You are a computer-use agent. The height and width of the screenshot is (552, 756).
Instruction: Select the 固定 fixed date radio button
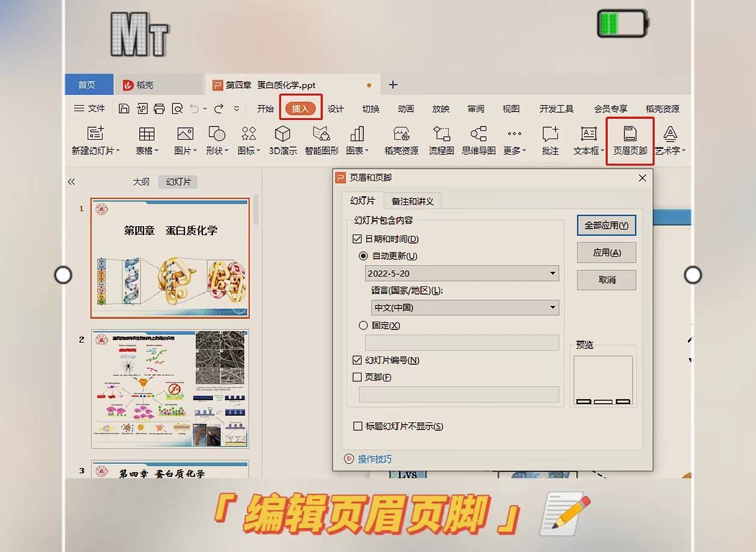click(363, 326)
